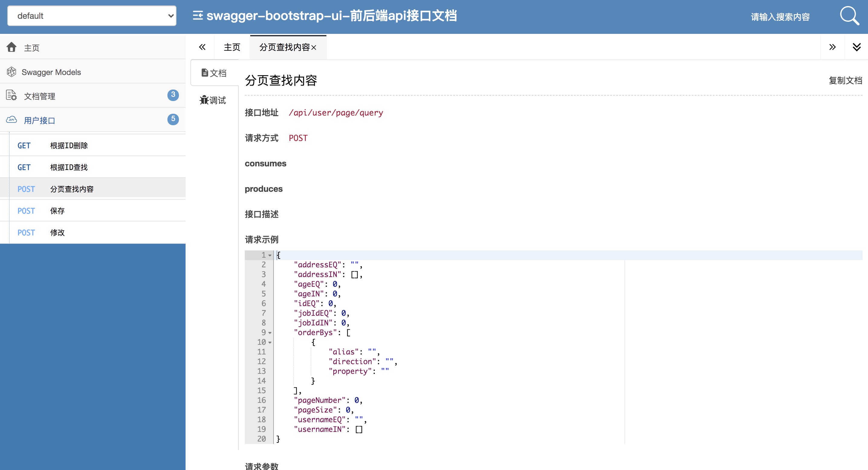Screen dimensions: 868x470
Task: Open POST 保存 API entry
Action: (x=57, y=211)
